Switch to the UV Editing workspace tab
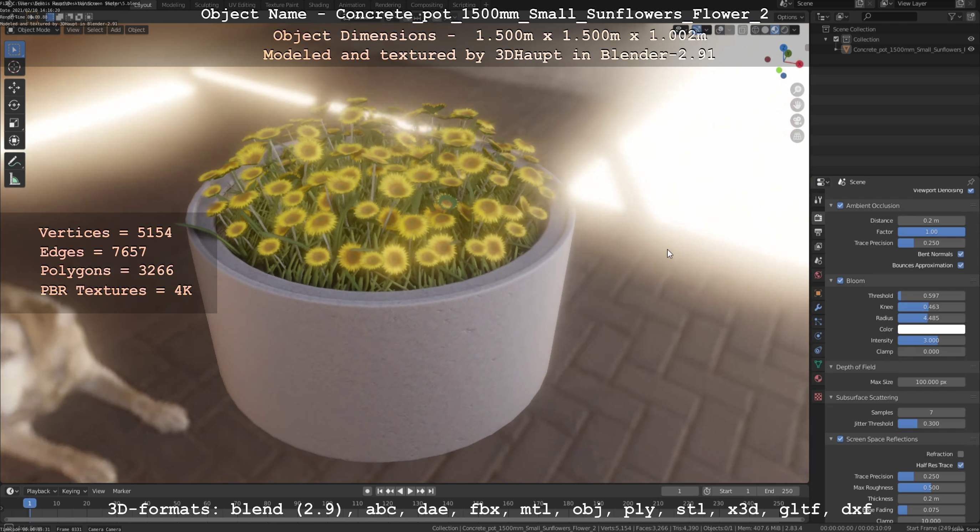The image size is (980, 532). pyautogui.click(x=241, y=5)
